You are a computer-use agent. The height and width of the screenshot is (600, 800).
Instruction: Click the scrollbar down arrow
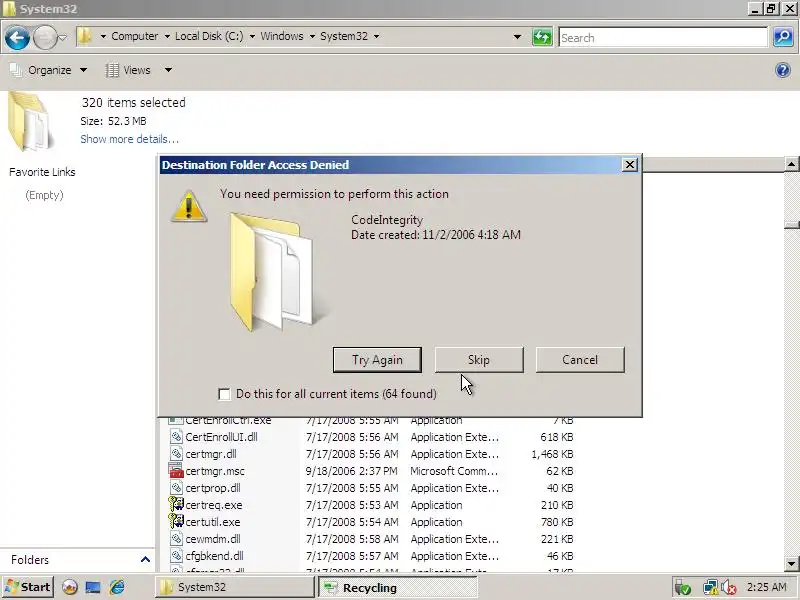pos(791,564)
